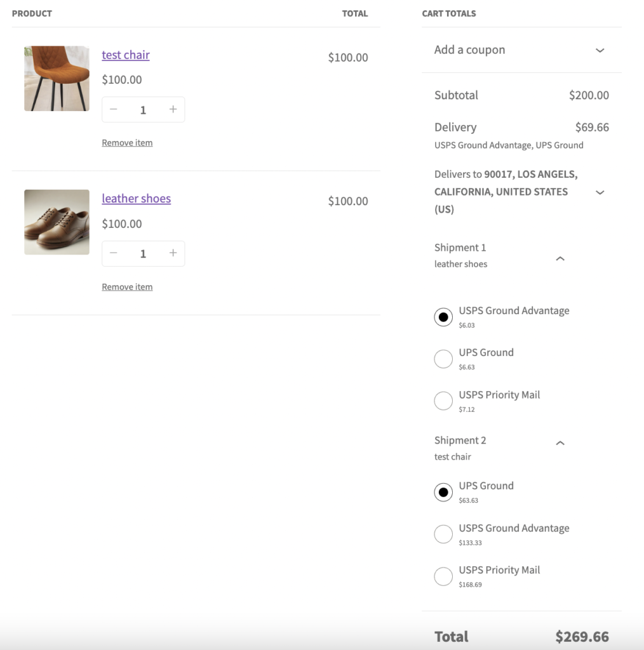
Task: Collapse the Shipment 1 options chevron
Action: pos(560,258)
